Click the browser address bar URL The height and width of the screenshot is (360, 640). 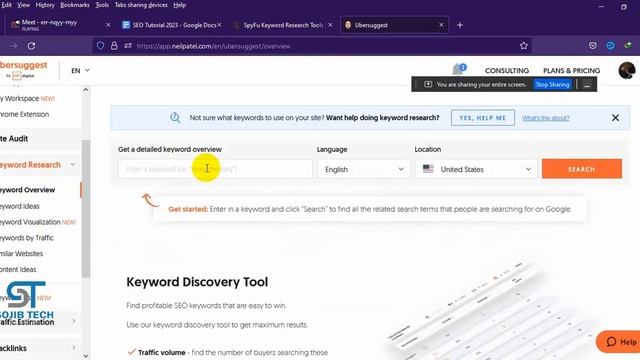213,46
